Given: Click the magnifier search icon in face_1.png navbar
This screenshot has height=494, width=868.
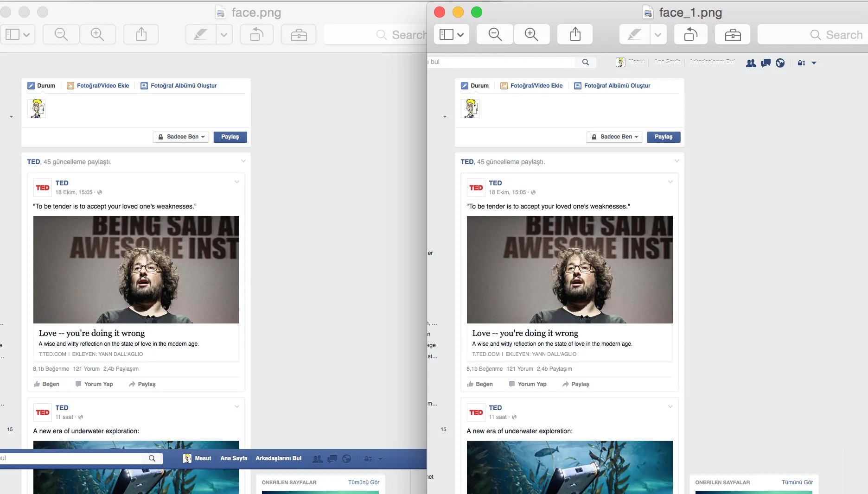Looking at the screenshot, I should 586,62.
